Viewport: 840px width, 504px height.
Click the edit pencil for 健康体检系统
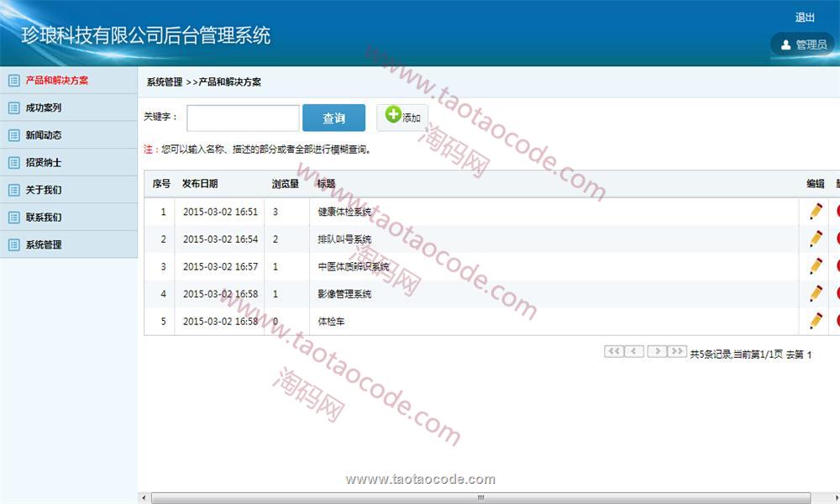pyautogui.click(x=816, y=212)
